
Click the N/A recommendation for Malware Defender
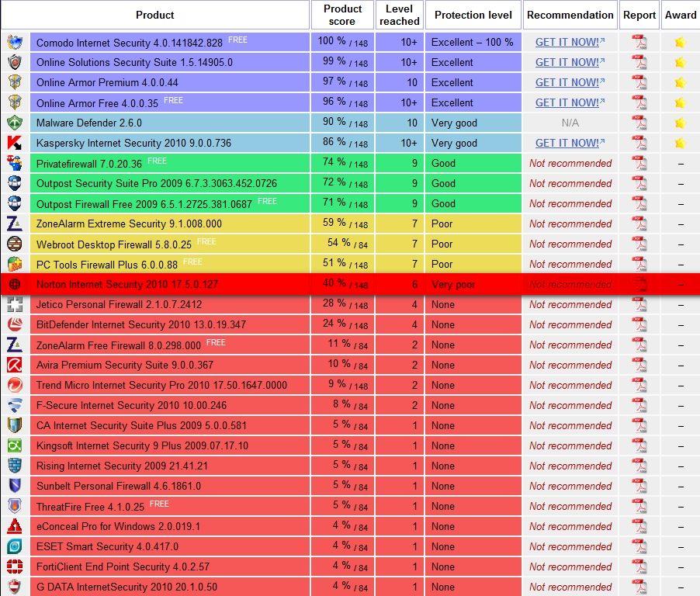tap(570, 123)
